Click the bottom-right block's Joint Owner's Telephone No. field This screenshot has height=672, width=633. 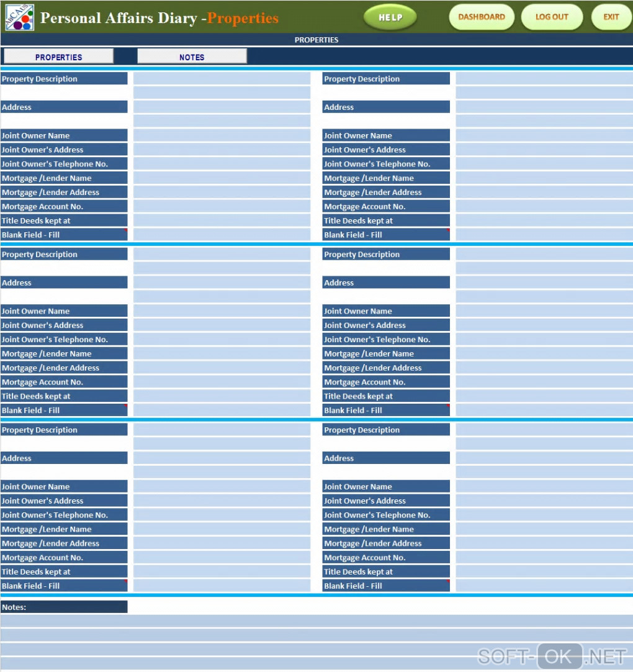[544, 515]
